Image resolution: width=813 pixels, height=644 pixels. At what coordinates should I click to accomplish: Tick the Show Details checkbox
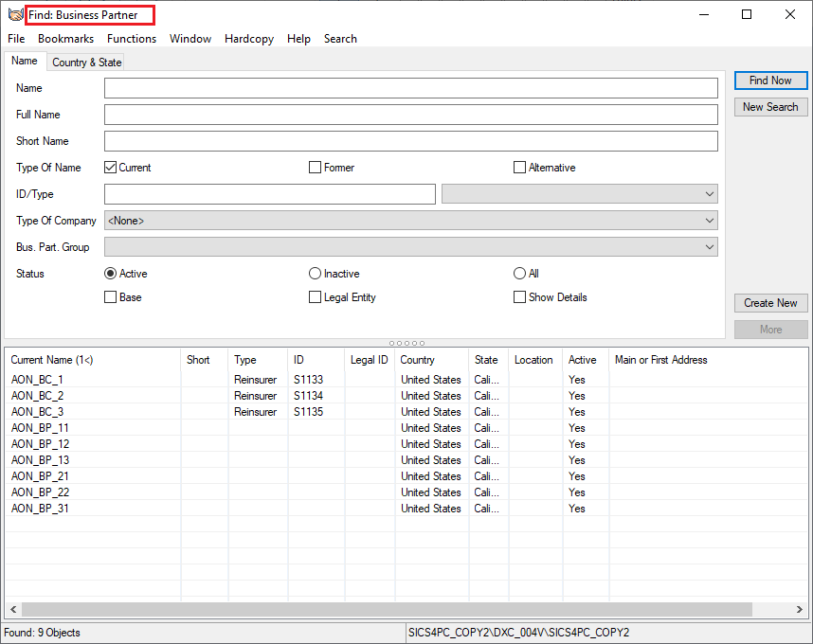coord(519,297)
